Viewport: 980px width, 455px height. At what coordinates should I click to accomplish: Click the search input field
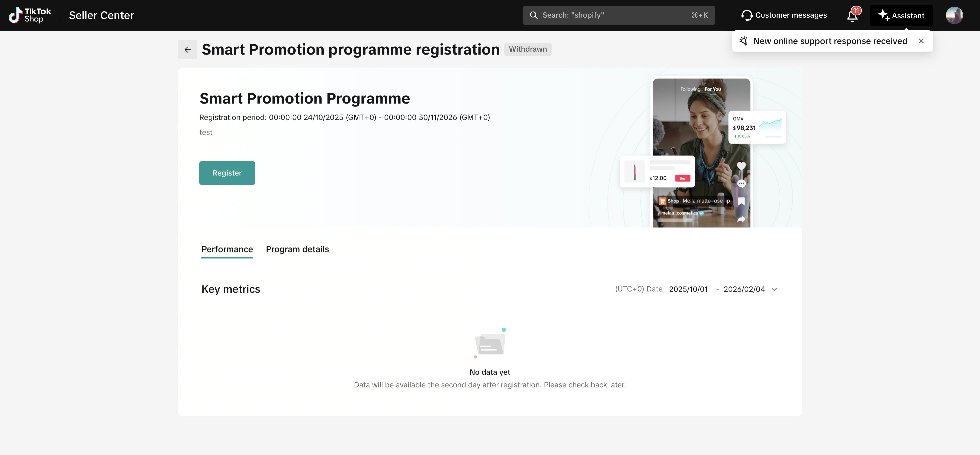point(618,15)
